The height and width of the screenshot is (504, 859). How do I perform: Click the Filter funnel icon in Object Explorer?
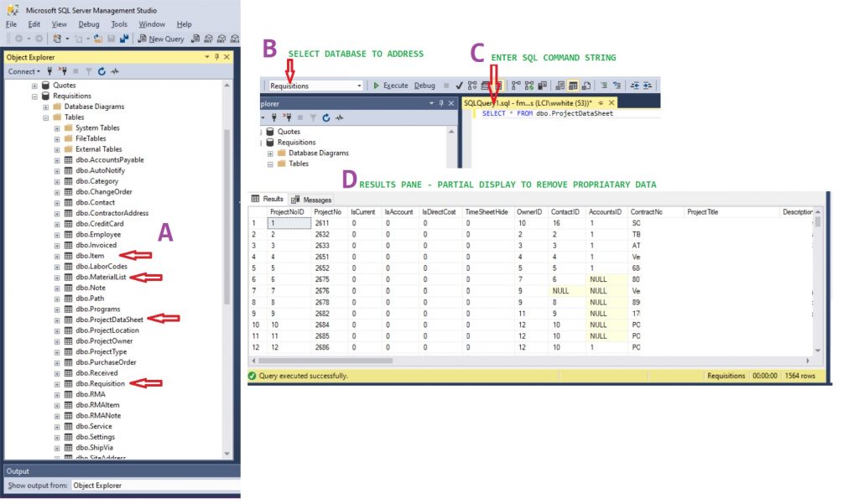[89, 71]
